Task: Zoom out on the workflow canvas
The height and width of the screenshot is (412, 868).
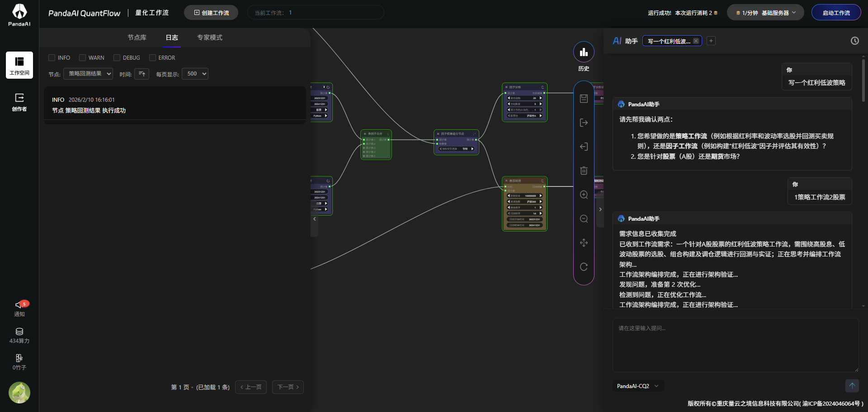Action: tap(584, 219)
